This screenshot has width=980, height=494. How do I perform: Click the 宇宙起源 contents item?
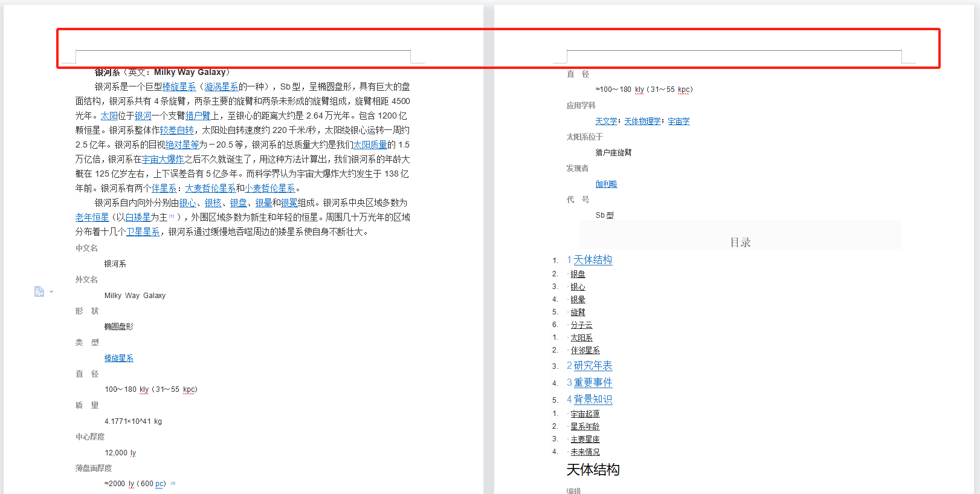(x=585, y=414)
